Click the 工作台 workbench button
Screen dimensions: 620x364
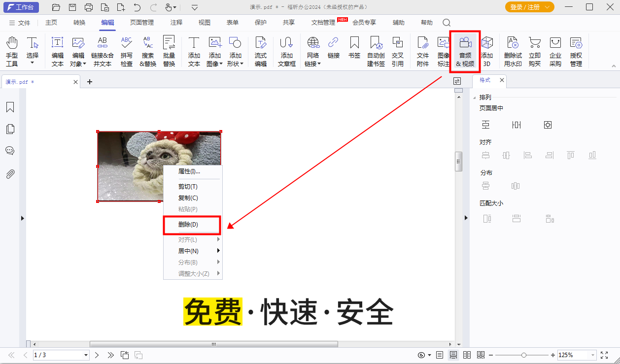click(x=21, y=7)
